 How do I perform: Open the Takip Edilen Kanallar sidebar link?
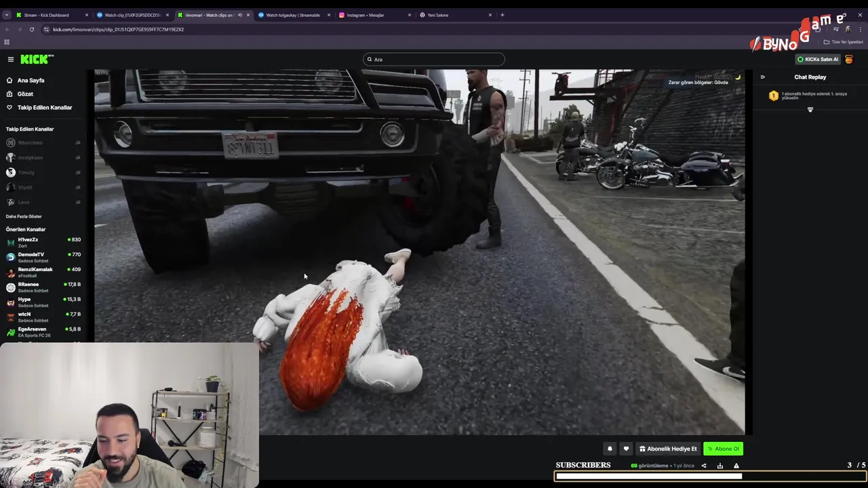[45, 107]
